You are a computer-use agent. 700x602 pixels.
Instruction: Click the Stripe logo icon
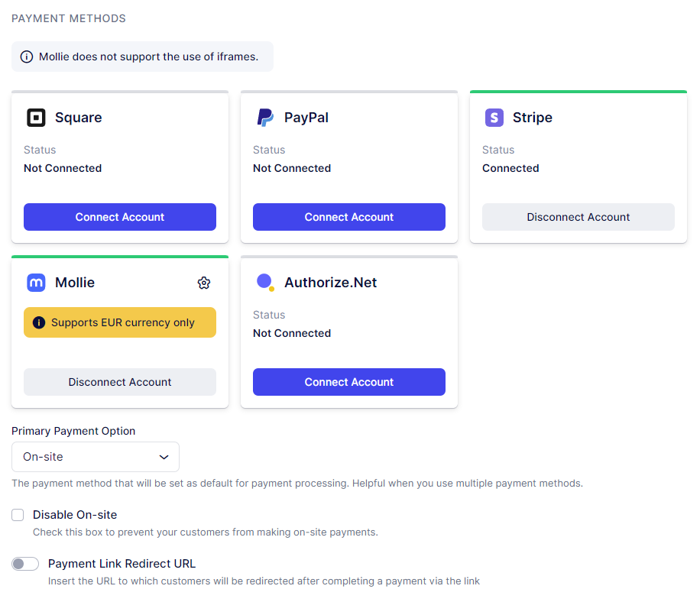coord(494,118)
